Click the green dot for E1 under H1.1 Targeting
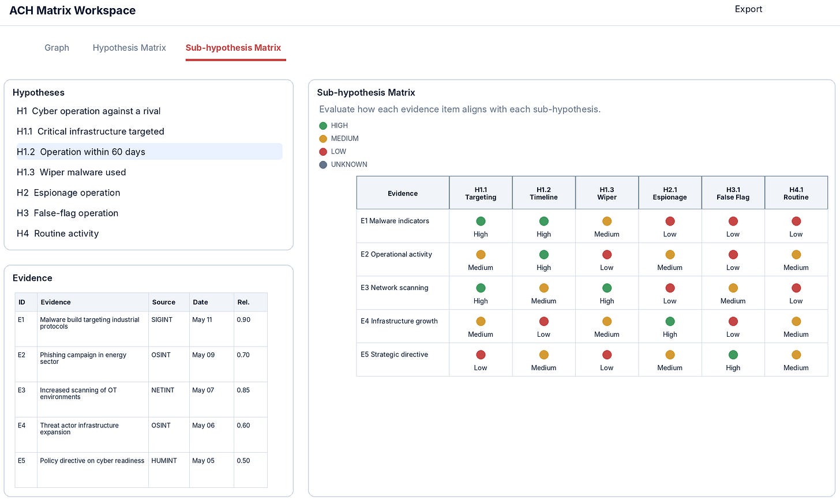 pyautogui.click(x=481, y=221)
